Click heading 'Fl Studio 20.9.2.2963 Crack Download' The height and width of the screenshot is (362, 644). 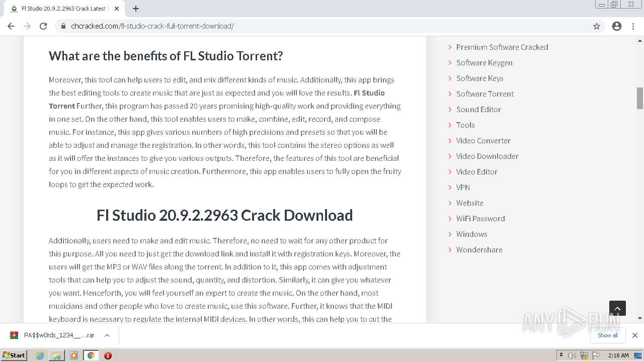point(224,215)
